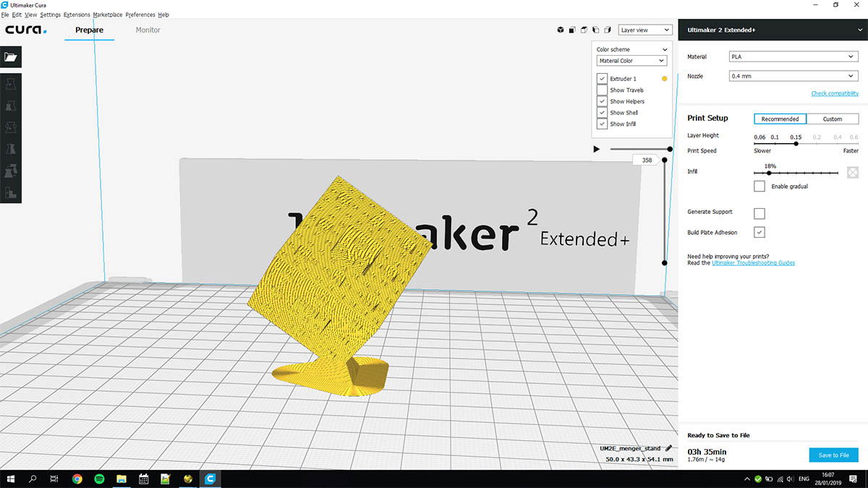Click the pencil icon to rename job
This screenshot has height=488, width=868.
pos(669,448)
